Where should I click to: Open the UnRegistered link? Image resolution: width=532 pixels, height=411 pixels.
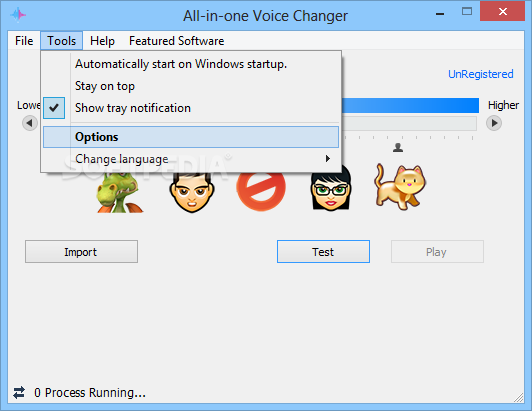click(x=481, y=74)
